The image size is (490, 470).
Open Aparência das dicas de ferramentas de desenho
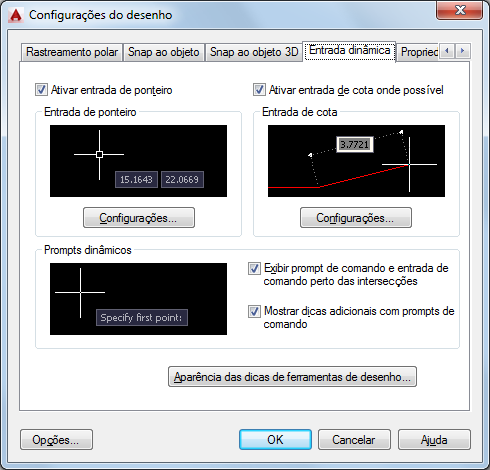pos(292,377)
